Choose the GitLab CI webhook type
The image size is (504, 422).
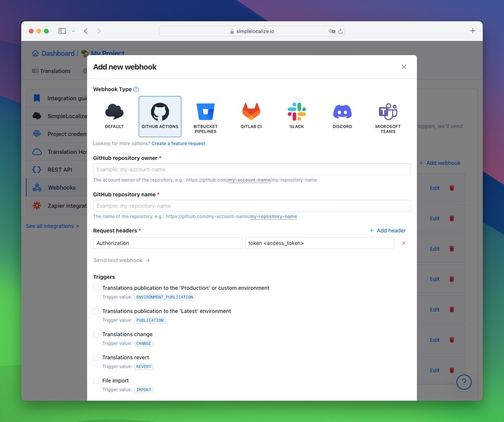point(251,117)
